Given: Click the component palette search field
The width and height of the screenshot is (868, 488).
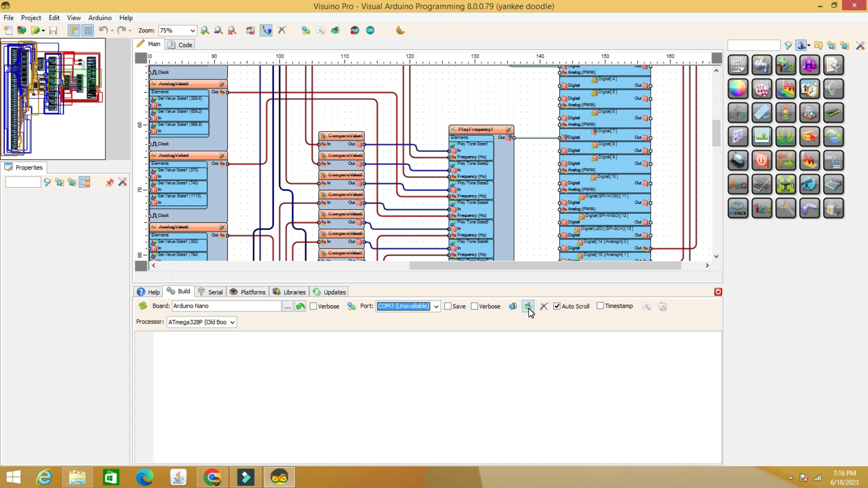Looking at the screenshot, I should point(754,45).
